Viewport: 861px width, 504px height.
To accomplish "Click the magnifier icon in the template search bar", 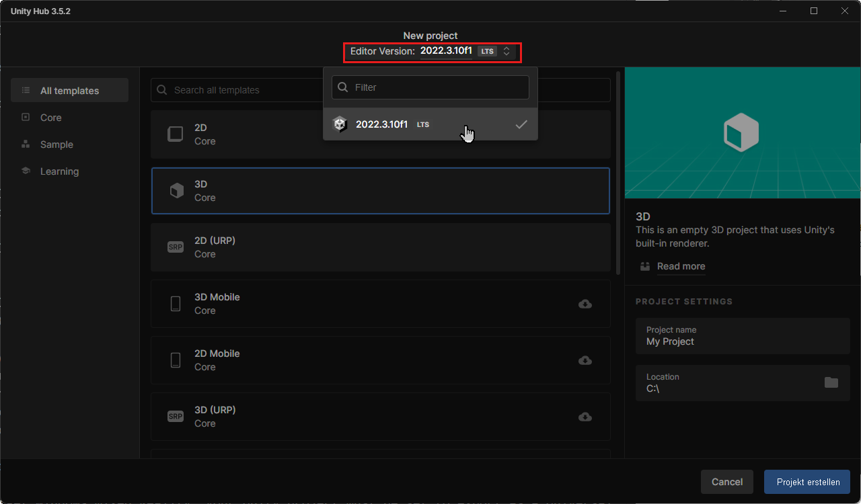I will pyautogui.click(x=161, y=89).
